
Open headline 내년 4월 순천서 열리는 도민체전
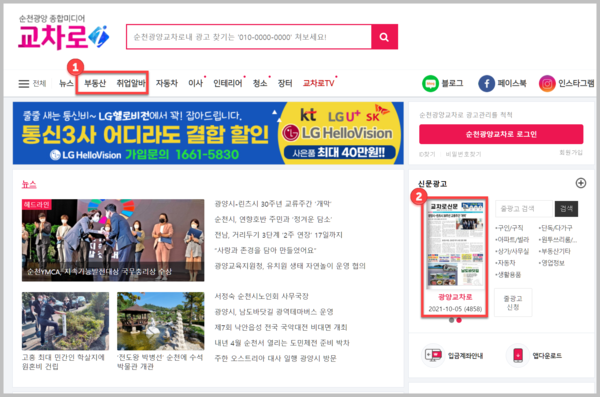point(282,343)
